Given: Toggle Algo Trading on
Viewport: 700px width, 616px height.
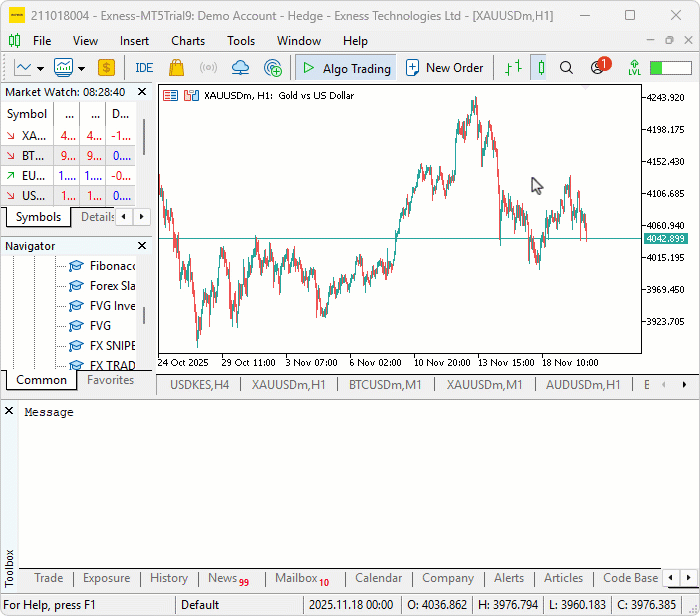Looking at the screenshot, I should point(346,68).
